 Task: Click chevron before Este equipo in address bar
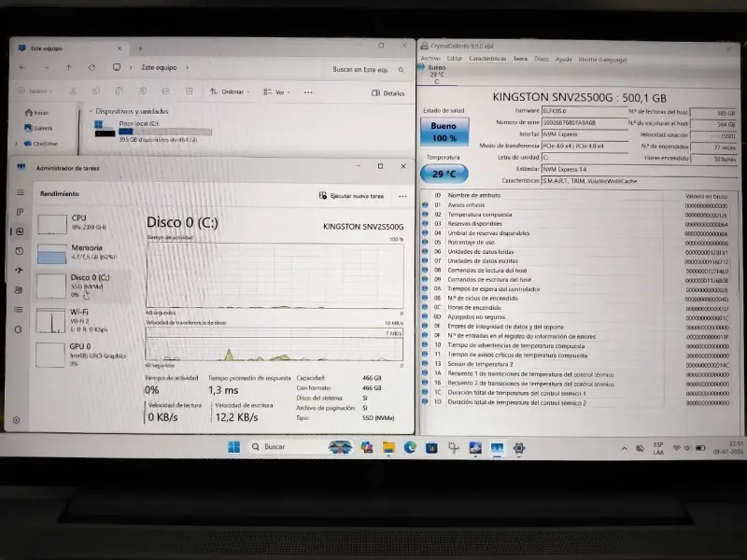pos(131,67)
